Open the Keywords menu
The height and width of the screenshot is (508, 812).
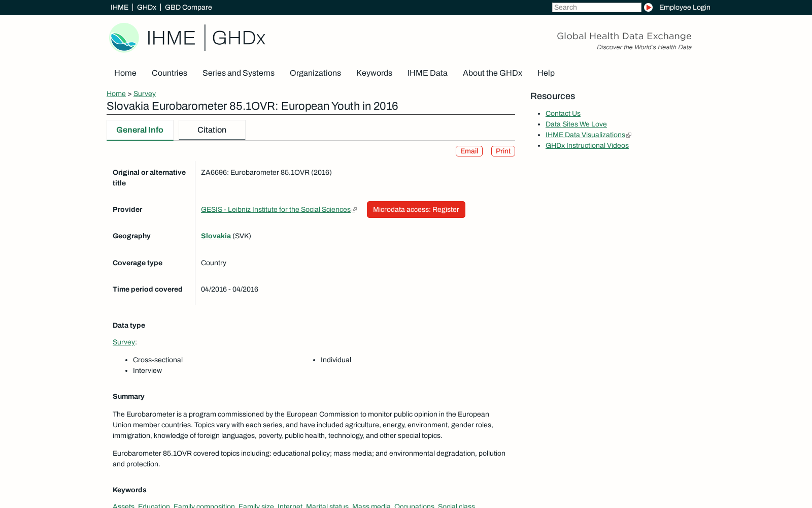tap(374, 73)
